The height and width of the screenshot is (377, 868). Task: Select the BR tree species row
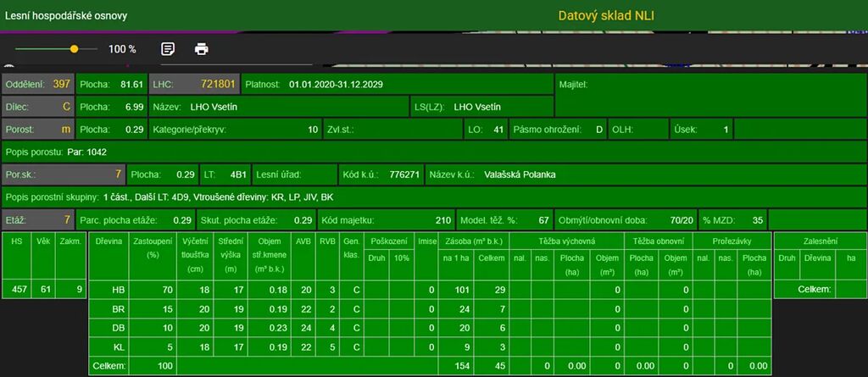tap(119, 308)
